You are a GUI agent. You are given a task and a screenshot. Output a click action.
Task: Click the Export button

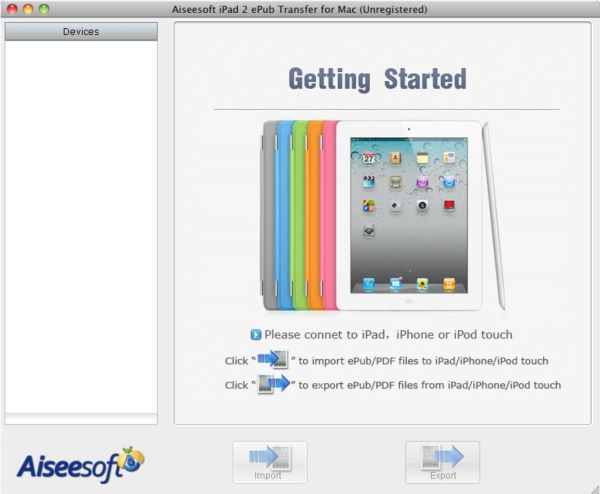click(x=442, y=462)
